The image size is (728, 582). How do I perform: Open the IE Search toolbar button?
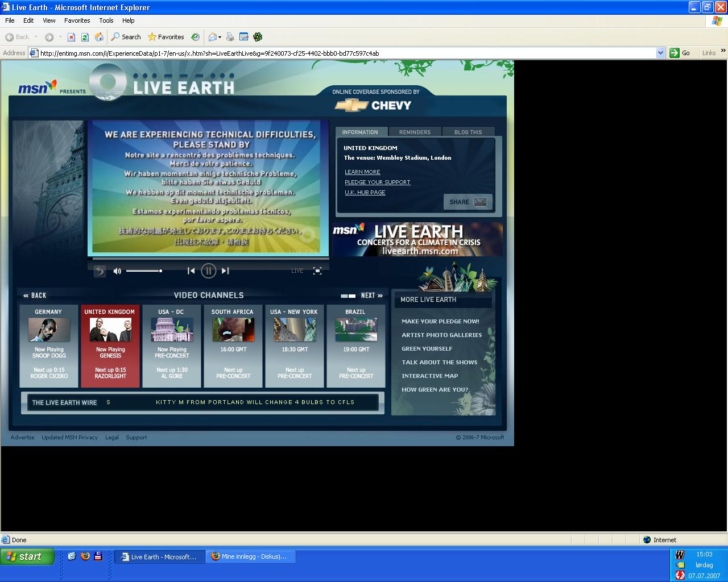pyautogui.click(x=126, y=37)
